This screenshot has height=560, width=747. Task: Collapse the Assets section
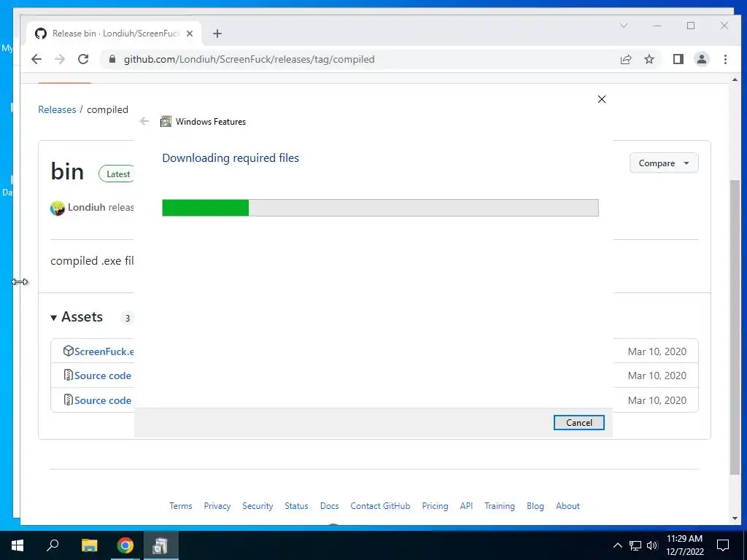76,316
